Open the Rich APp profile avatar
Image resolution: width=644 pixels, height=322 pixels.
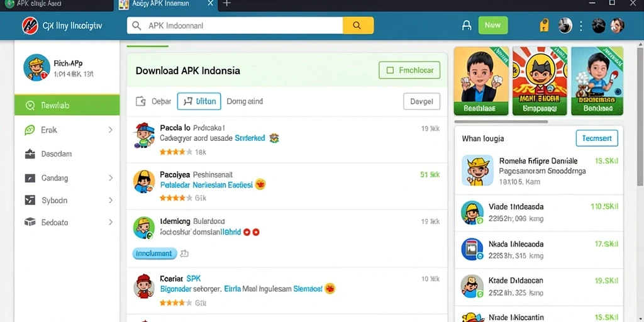[x=36, y=67]
